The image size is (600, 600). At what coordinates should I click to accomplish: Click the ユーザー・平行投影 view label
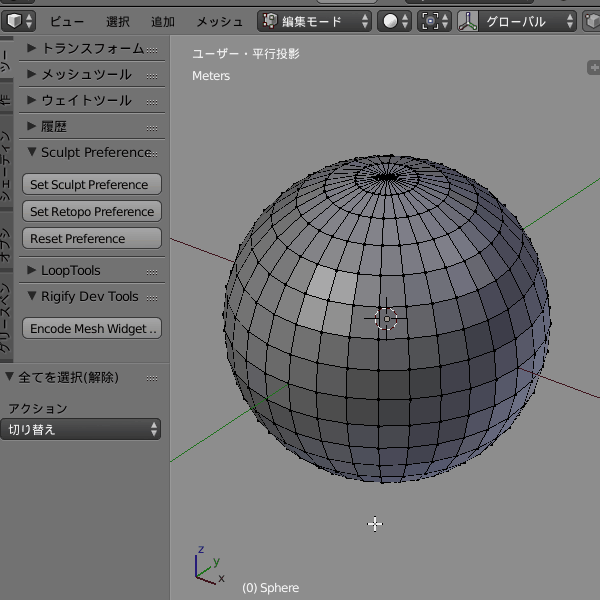point(246,54)
